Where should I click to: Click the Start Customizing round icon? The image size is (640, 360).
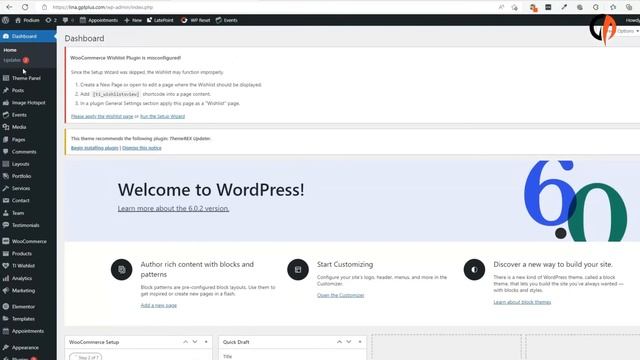tap(298, 269)
